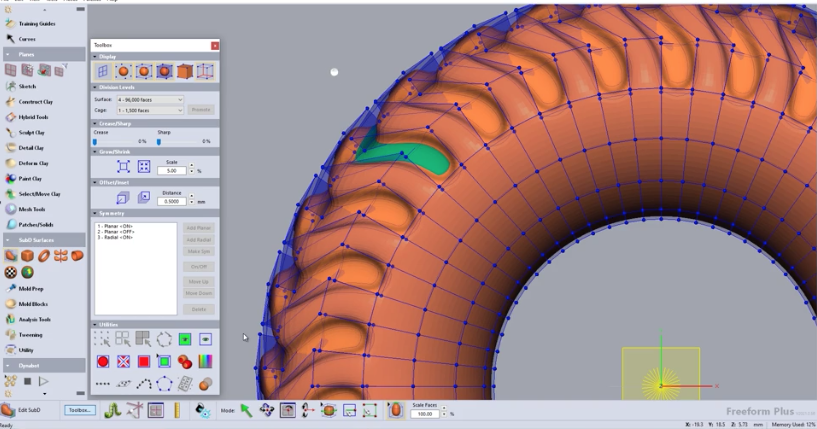Choose the sphere with corner points display icon
The image size is (817, 429).
coord(123,71)
